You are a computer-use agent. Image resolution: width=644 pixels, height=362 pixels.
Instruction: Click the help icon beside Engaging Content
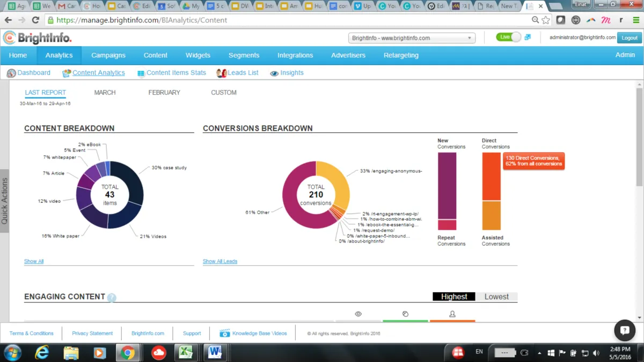click(112, 298)
